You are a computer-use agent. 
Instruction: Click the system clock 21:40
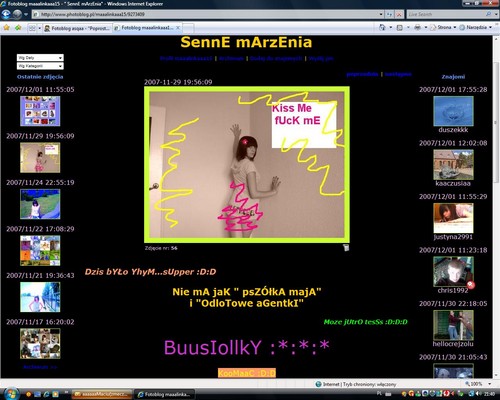[x=489, y=394]
